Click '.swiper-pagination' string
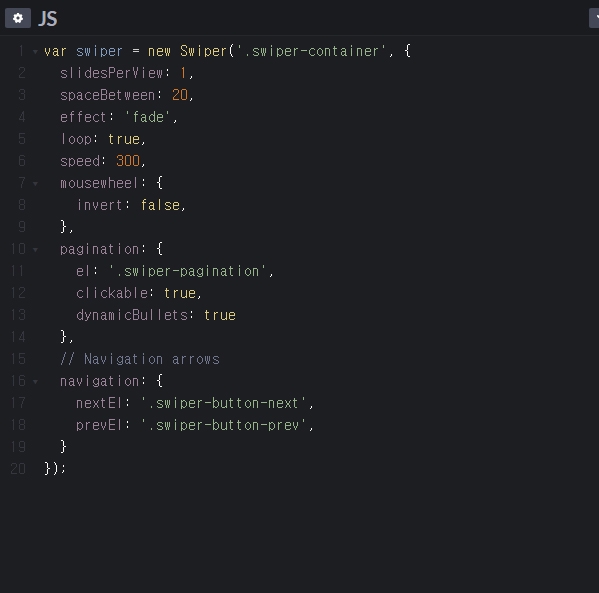 coord(188,271)
